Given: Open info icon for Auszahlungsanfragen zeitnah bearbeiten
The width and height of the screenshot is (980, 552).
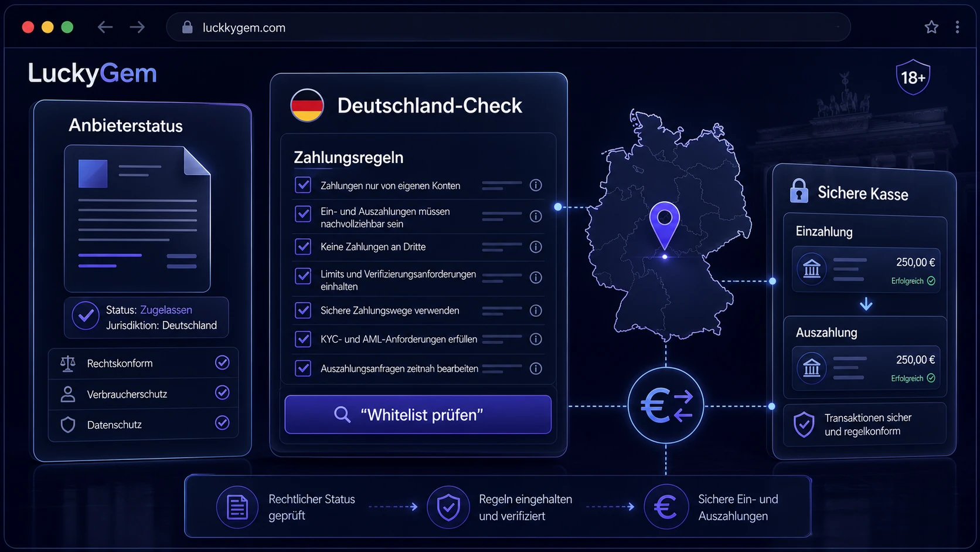Looking at the screenshot, I should (536, 368).
